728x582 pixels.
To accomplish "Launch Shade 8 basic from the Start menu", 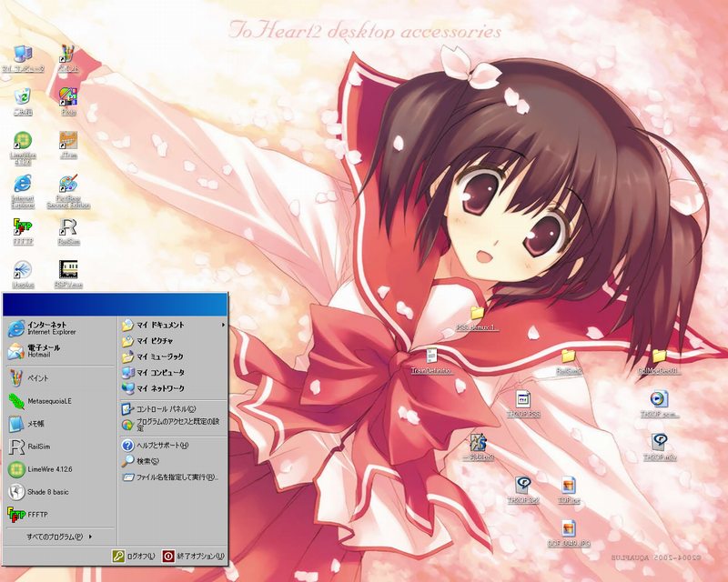I will (60, 492).
